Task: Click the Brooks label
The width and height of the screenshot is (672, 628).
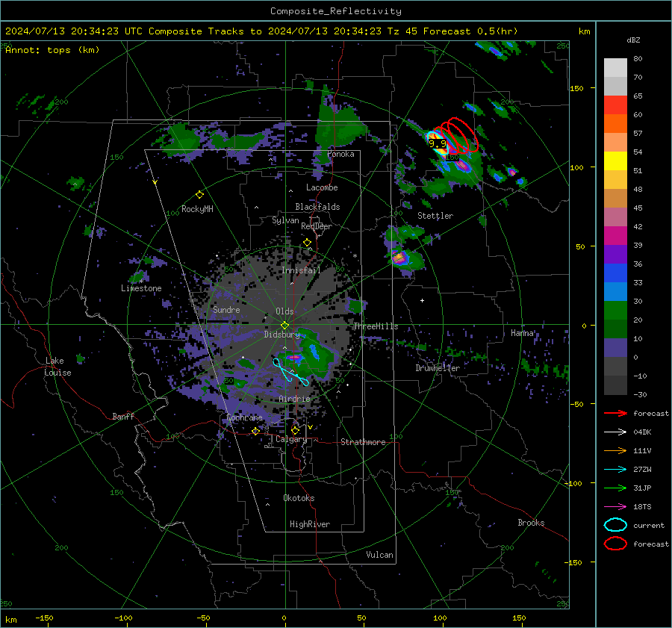Action: click(531, 523)
